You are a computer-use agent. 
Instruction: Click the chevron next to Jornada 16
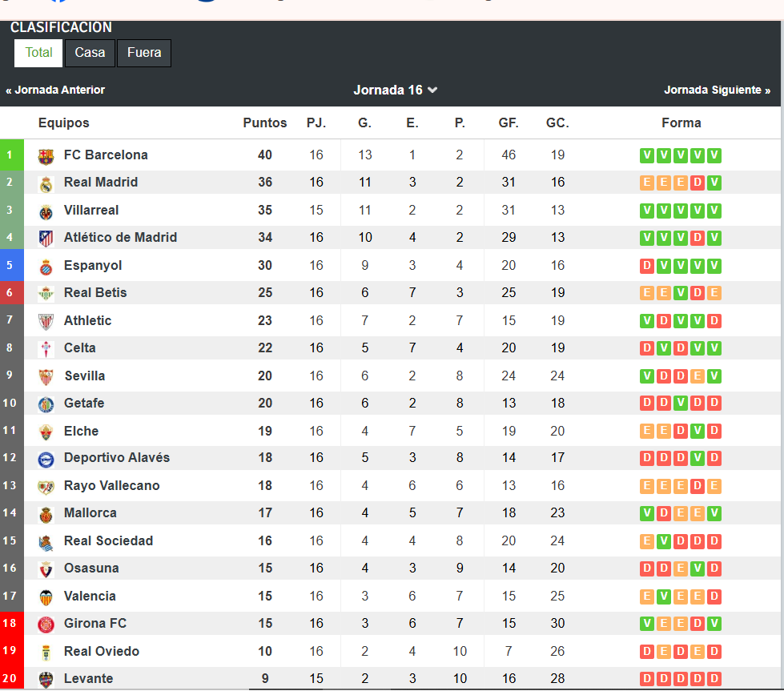[x=432, y=90]
